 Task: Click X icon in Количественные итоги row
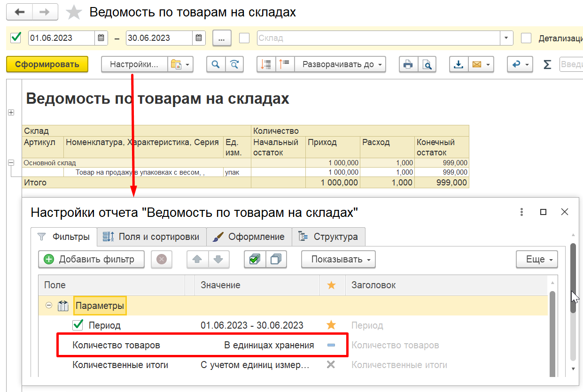(331, 364)
